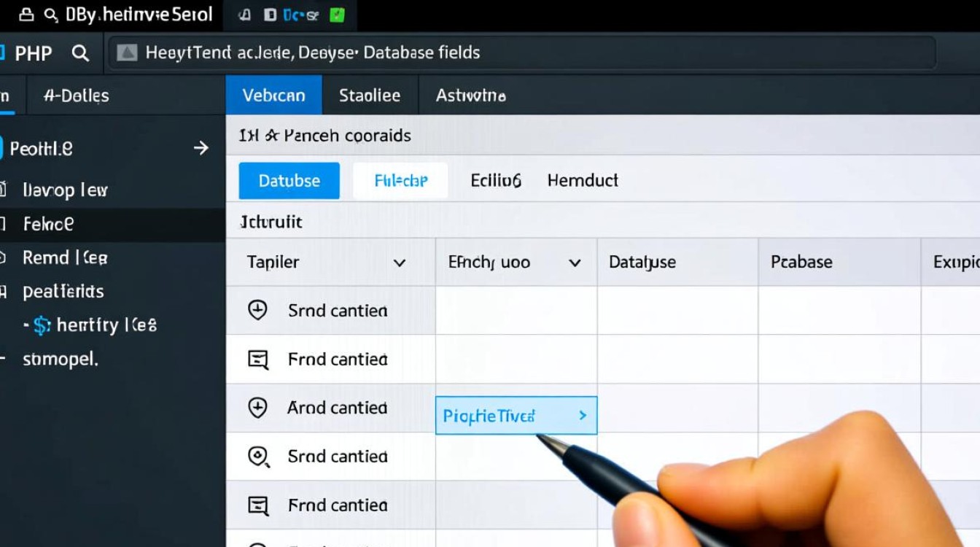The image size is (980, 547).
Task: Click the green icon in top tab
Action: [337, 15]
